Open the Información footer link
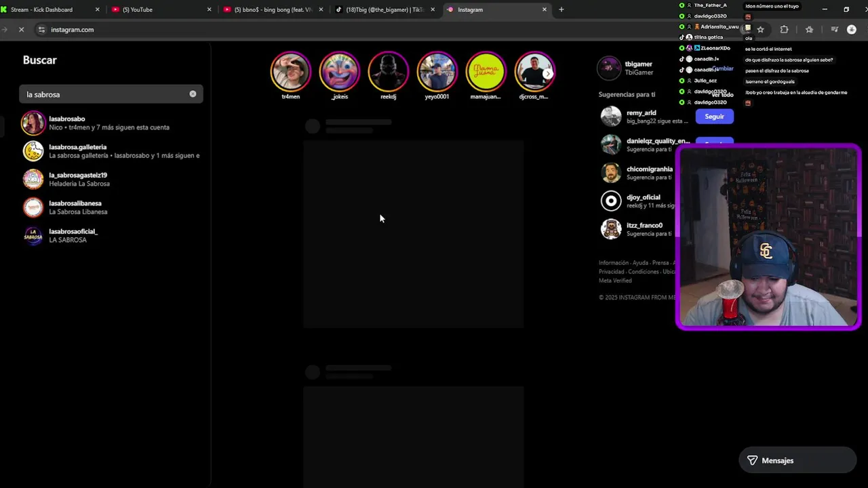This screenshot has height=488, width=868. coord(614,263)
